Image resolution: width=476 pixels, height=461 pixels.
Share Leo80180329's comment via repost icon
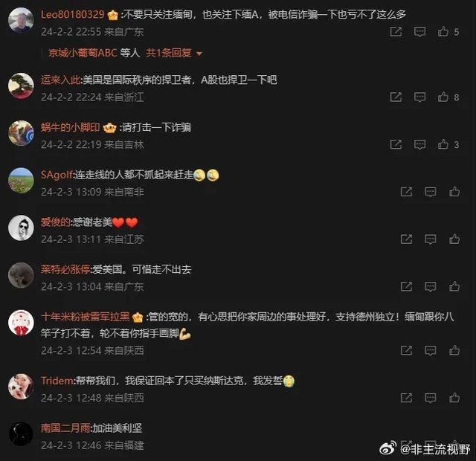(x=396, y=31)
